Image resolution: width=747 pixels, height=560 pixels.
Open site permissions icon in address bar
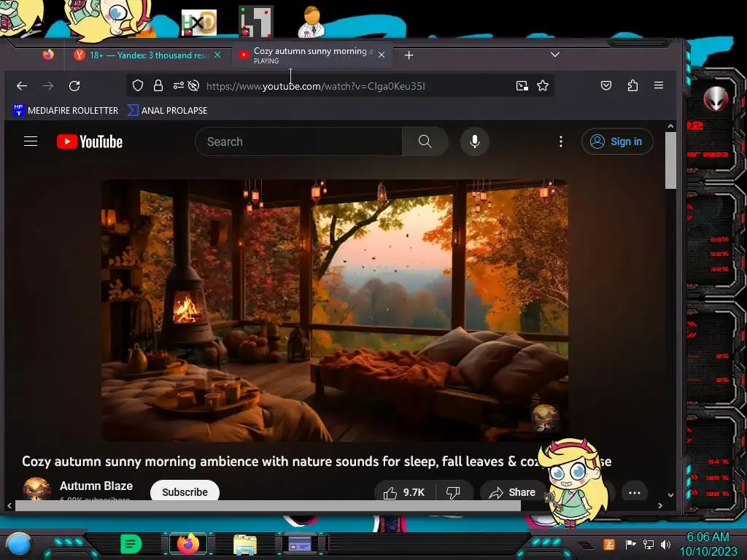click(x=178, y=86)
